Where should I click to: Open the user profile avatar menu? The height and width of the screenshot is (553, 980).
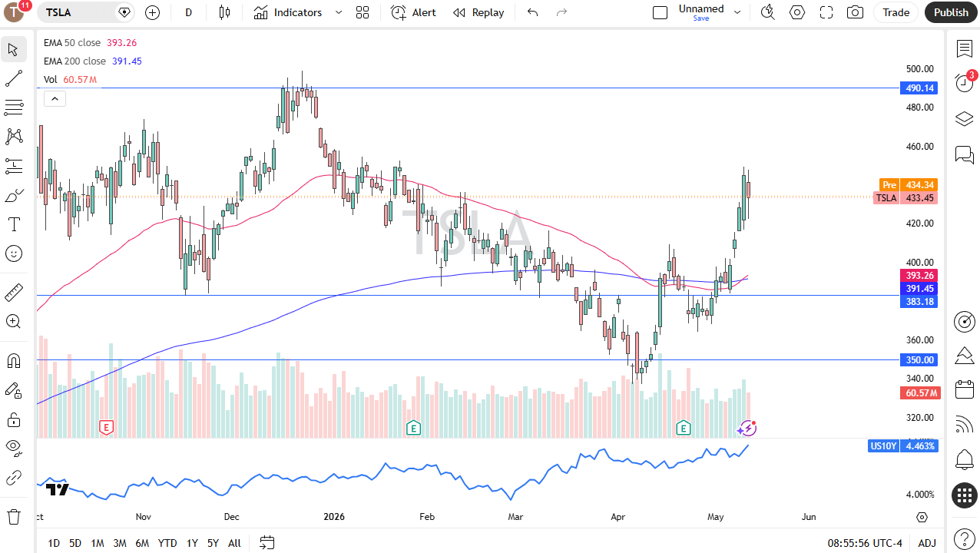[15, 12]
